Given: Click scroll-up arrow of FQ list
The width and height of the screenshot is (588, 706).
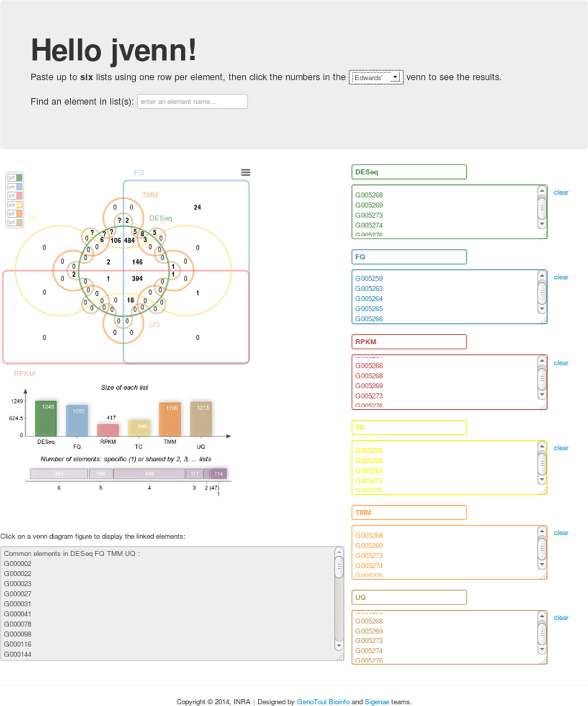Looking at the screenshot, I should click(x=542, y=276).
